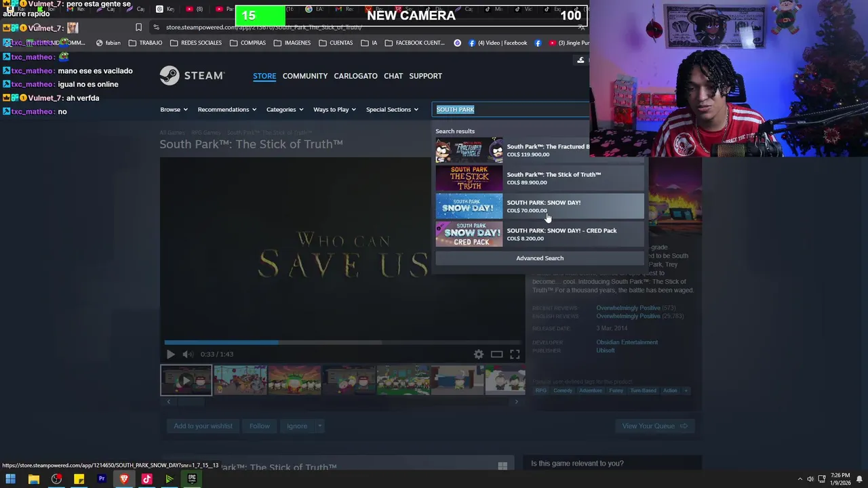This screenshot has width=868, height=488.
Task: Click the bookmark icon in address bar
Action: [138, 27]
